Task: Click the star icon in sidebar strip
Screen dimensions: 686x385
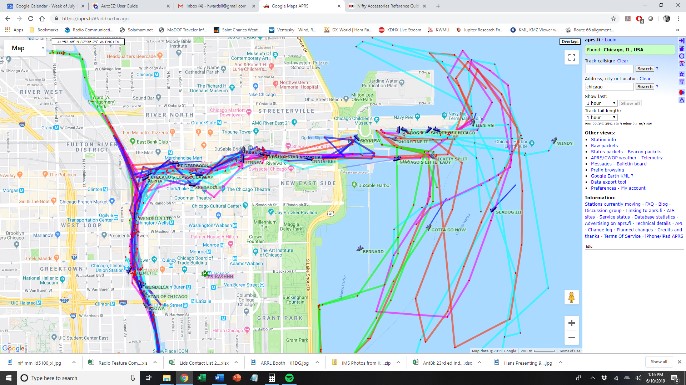Action: [682, 74]
